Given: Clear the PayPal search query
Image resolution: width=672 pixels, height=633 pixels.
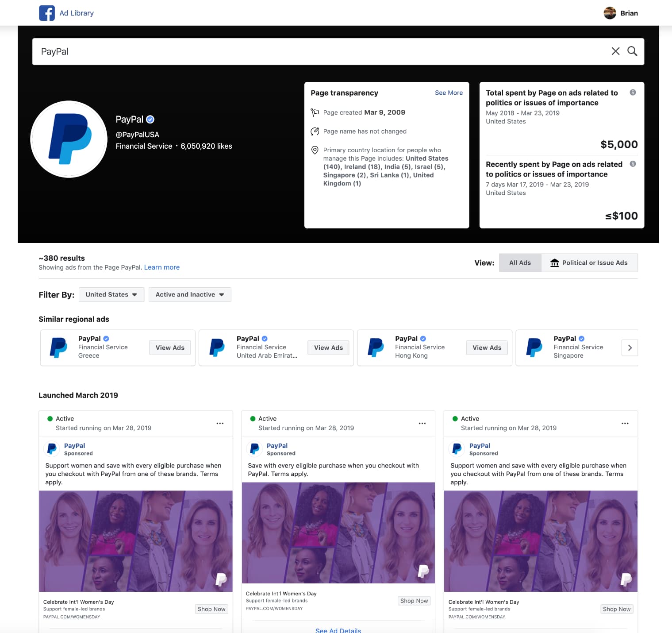Looking at the screenshot, I should click(615, 51).
